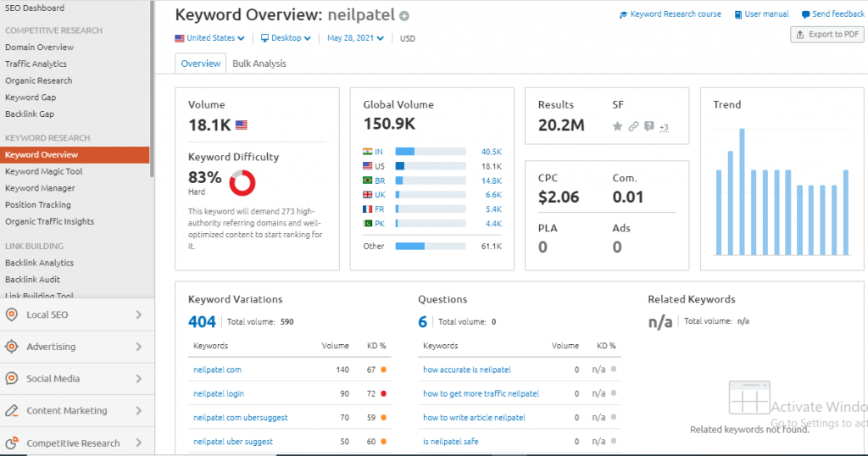The width and height of the screenshot is (868, 456).
Task: Open the United States country dropdown
Action: click(x=210, y=38)
